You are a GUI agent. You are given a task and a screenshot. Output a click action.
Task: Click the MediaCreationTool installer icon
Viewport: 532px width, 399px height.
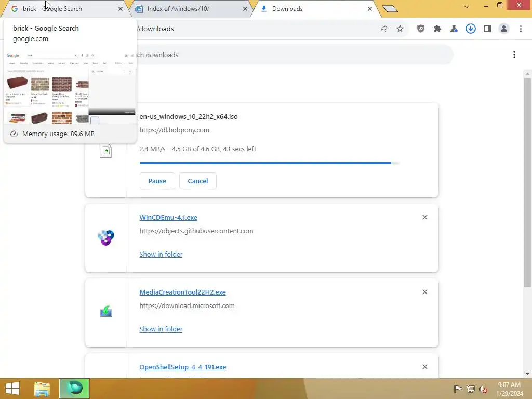click(106, 312)
